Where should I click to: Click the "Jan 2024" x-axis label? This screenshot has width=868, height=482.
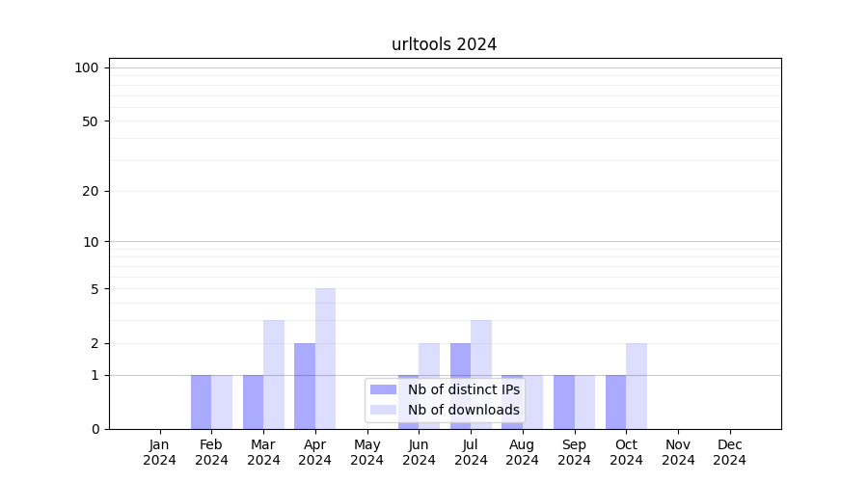(x=160, y=452)
